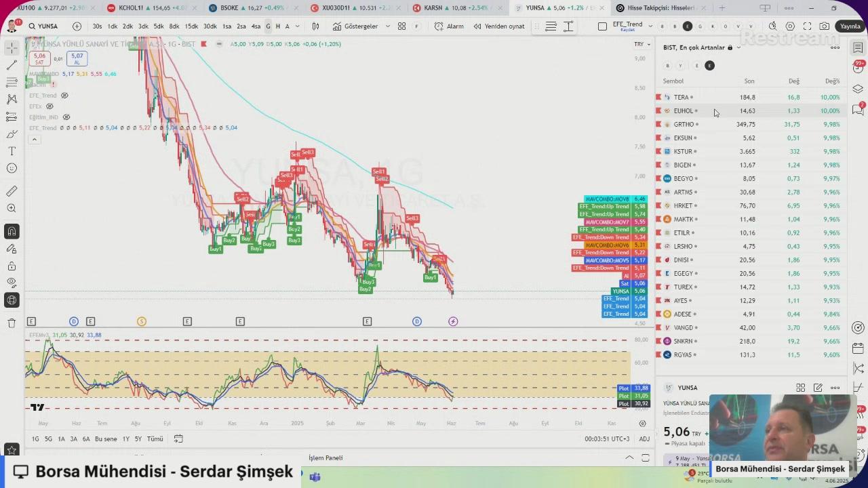Open quick search lightning icon

[x=772, y=26]
